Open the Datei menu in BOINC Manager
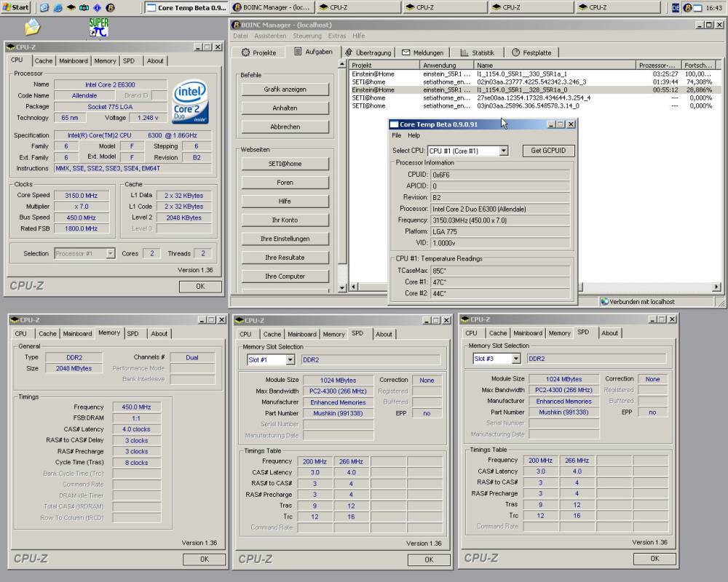Image resolution: width=728 pixels, height=582 pixels. point(240,36)
